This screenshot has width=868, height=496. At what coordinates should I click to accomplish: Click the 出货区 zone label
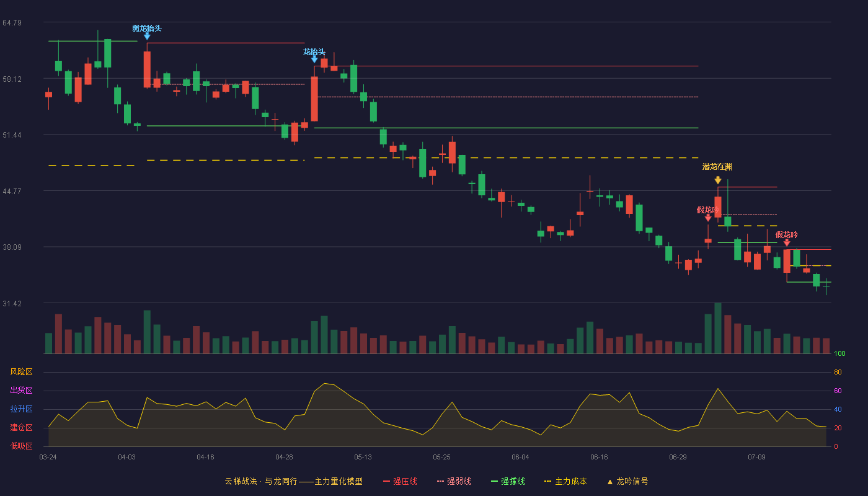(21, 391)
